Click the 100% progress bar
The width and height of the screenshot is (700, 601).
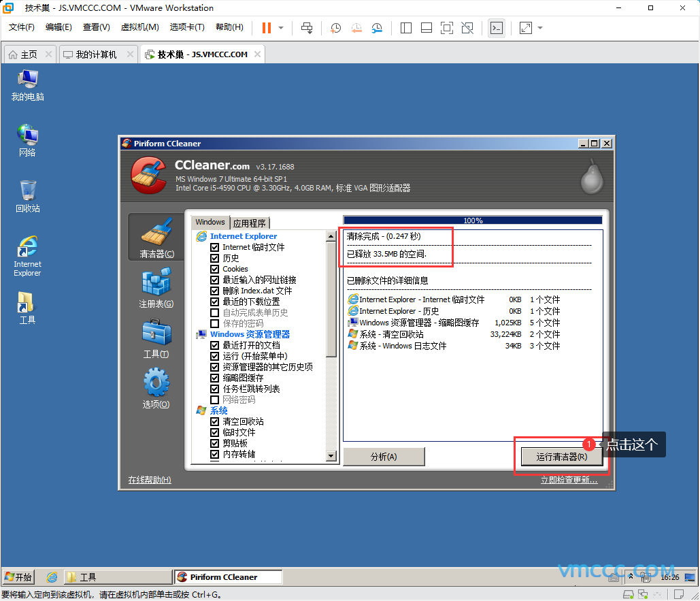pyautogui.click(x=473, y=220)
